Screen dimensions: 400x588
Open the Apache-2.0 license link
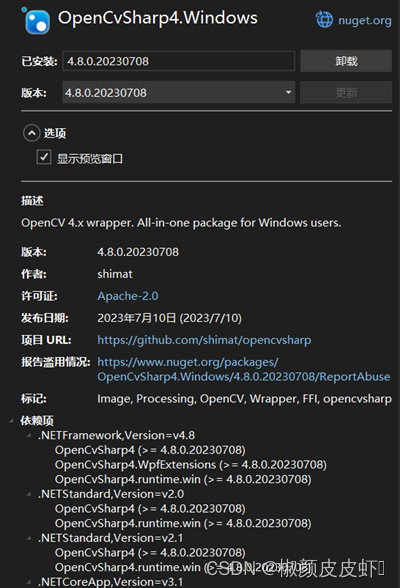click(128, 296)
